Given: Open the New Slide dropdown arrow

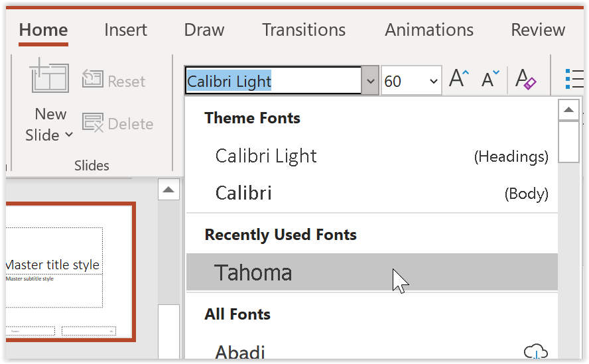Looking at the screenshot, I should (x=69, y=135).
